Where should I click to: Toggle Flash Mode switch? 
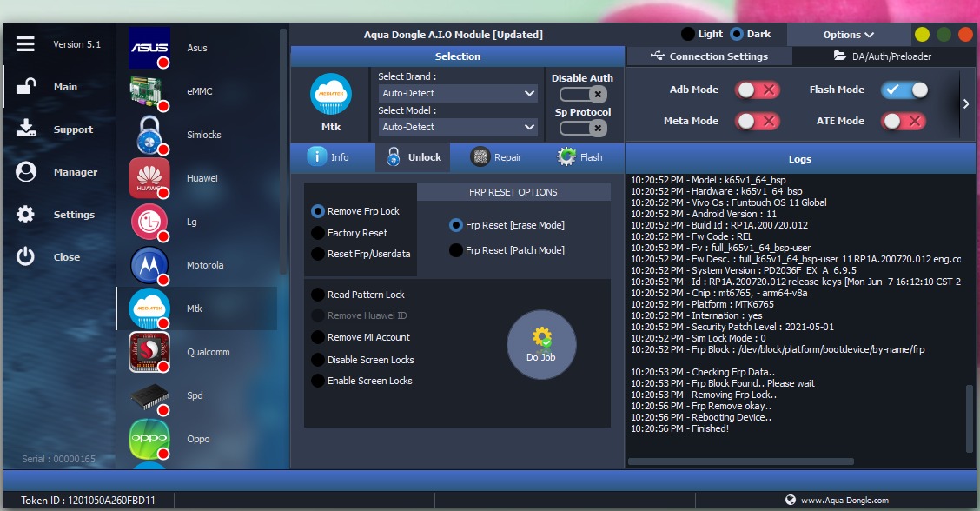(904, 90)
